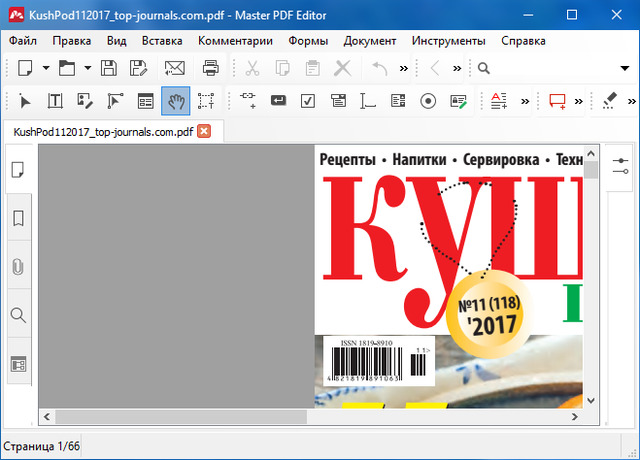Open the Attachments side panel
Image resolution: width=640 pixels, height=460 pixels.
coord(18,267)
